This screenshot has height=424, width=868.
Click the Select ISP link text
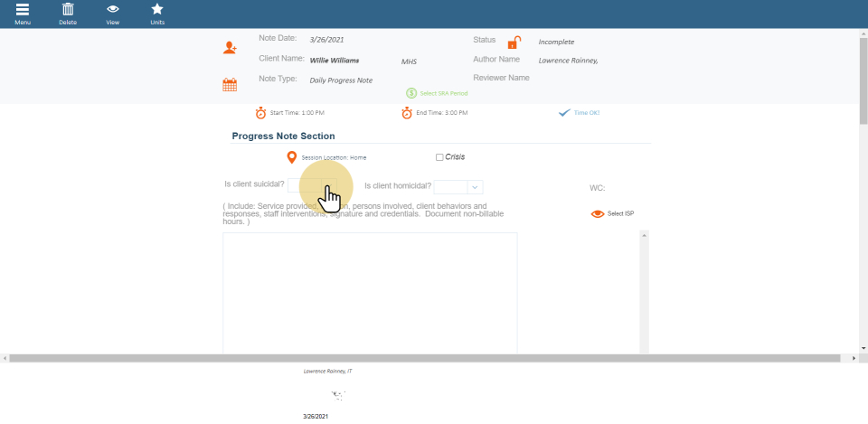[621, 214]
